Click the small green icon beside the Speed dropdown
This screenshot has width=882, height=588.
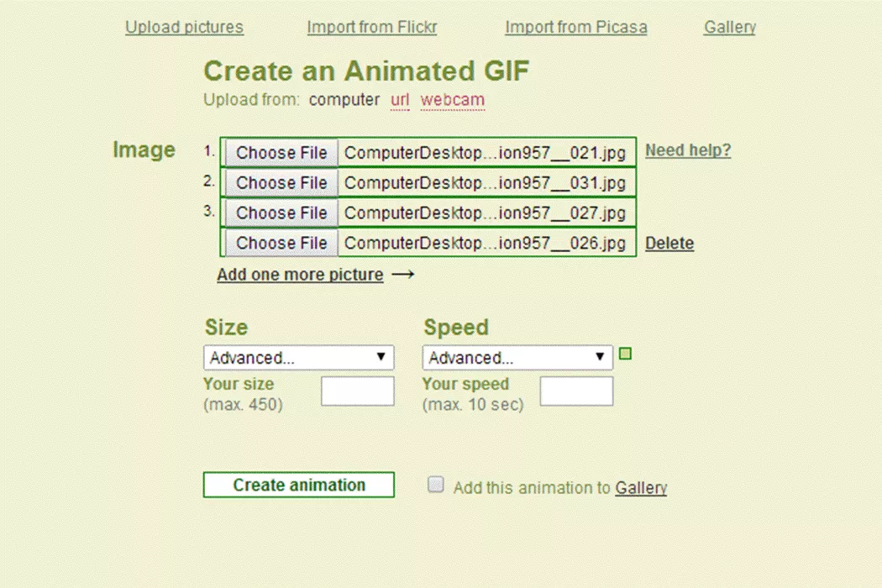tap(625, 354)
